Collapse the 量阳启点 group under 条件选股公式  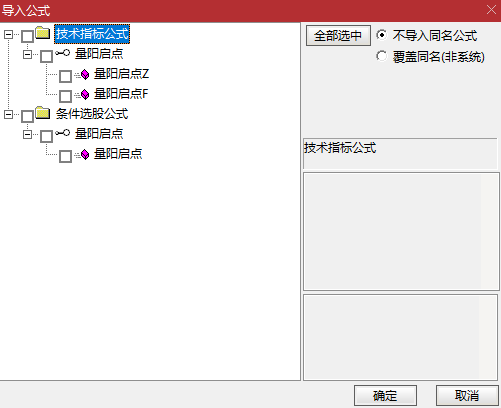(x=27, y=134)
